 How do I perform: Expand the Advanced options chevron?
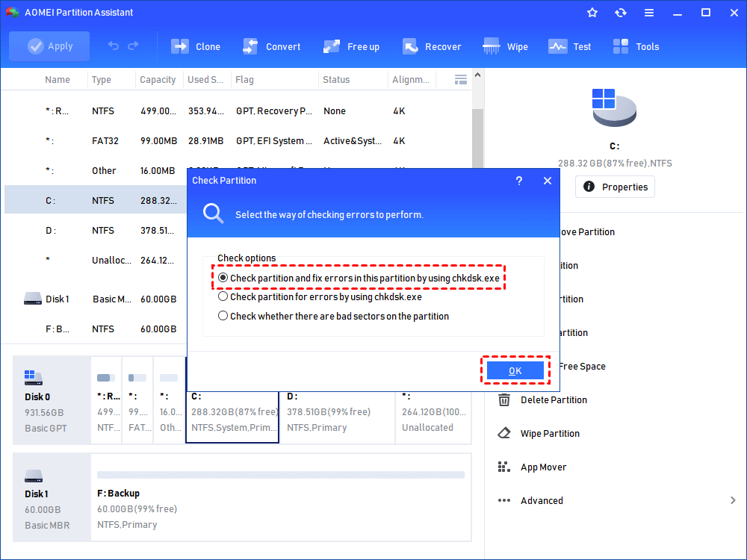733,501
